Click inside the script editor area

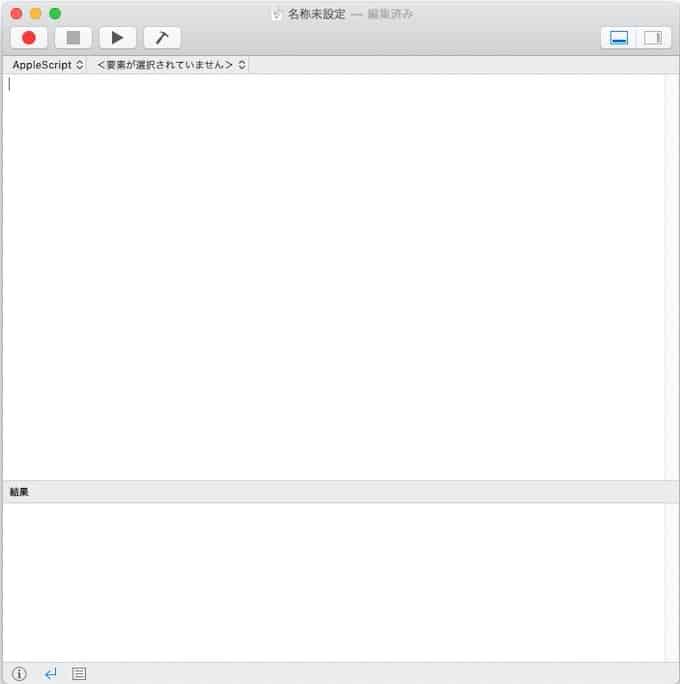tap(334, 277)
